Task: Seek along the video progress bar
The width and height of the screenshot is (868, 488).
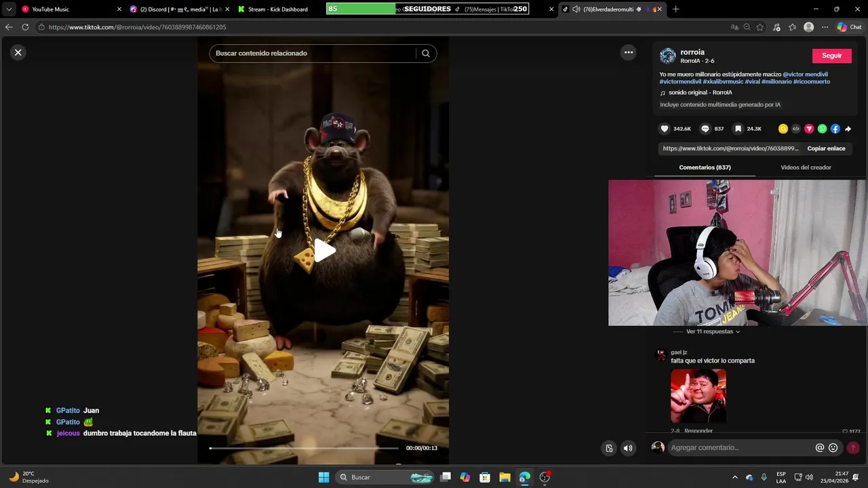Action: coord(304,448)
